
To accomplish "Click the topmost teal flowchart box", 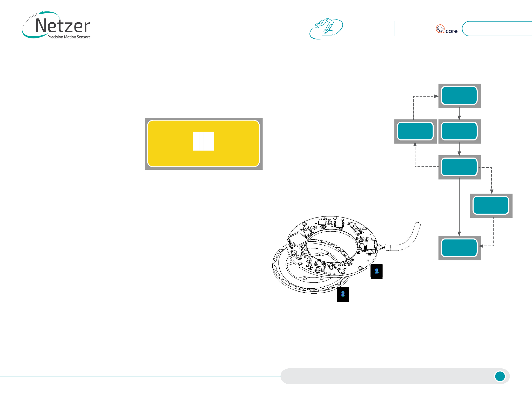I will pyautogui.click(x=459, y=96).
